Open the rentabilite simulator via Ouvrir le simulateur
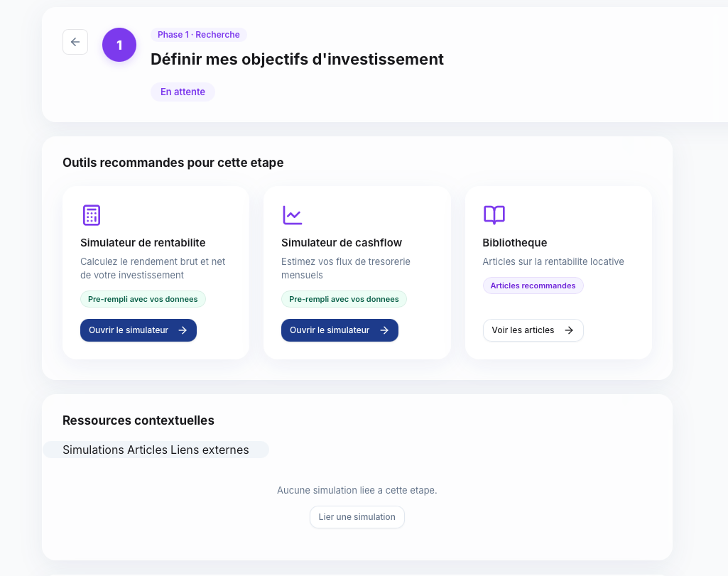The image size is (728, 576). pos(138,330)
